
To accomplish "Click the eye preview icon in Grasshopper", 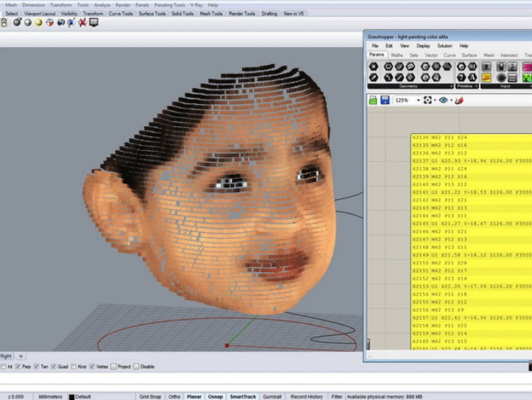I will (443, 101).
